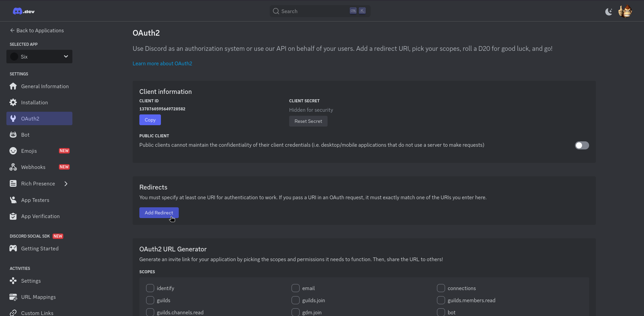Check the email scope checkbox

click(x=296, y=288)
